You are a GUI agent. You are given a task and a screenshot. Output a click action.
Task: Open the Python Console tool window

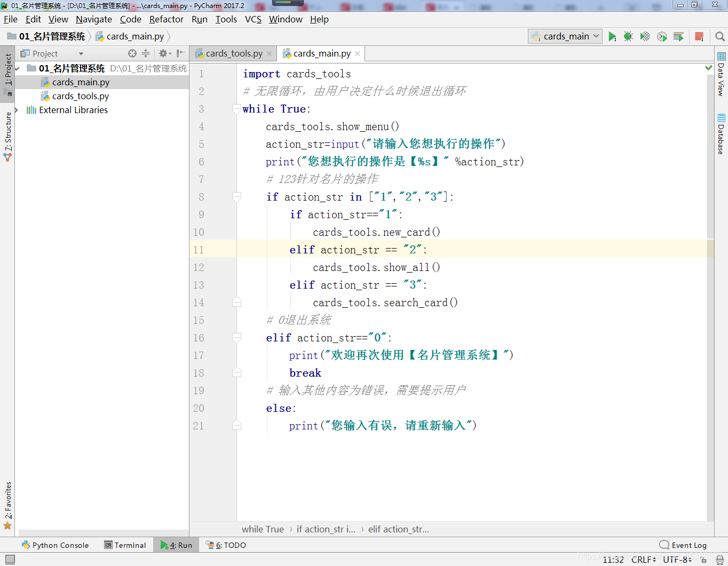click(x=55, y=545)
